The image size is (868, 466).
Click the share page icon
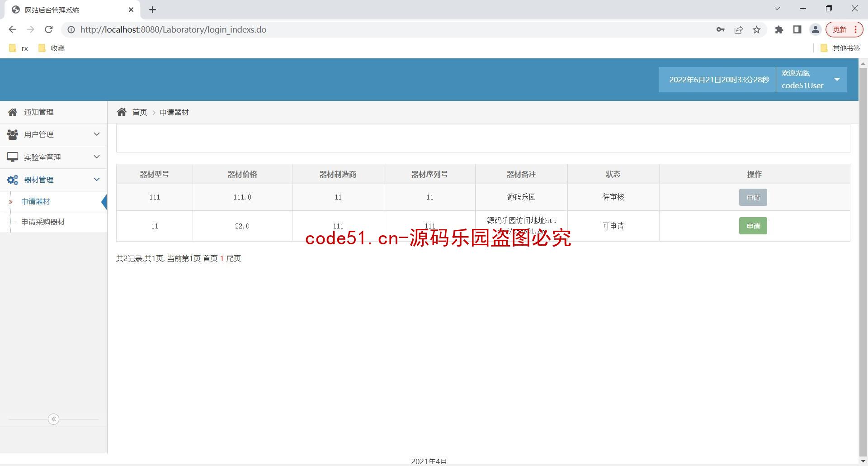pyautogui.click(x=739, y=29)
